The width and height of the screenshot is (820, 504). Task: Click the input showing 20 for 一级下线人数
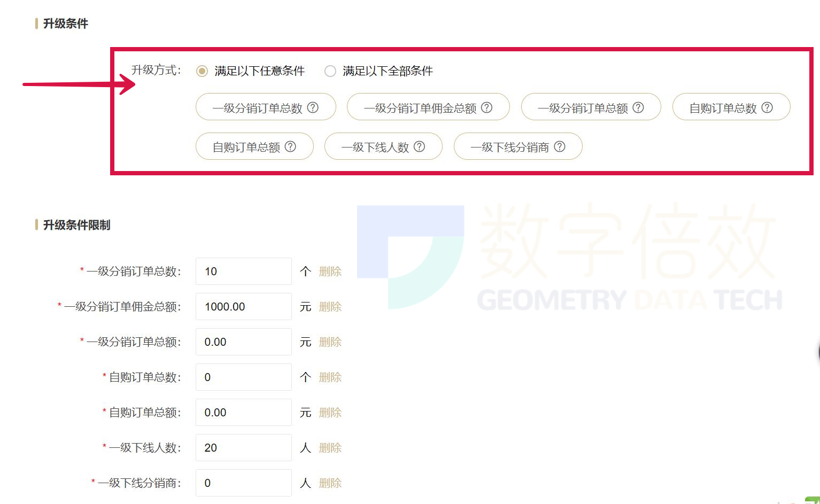[243, 447]
